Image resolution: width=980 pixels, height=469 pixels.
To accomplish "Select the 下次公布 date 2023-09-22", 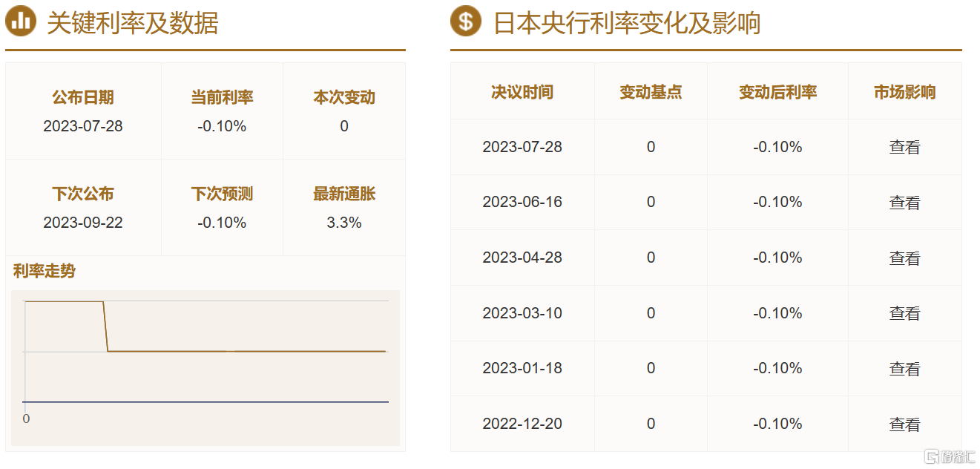I will (83, 223).
